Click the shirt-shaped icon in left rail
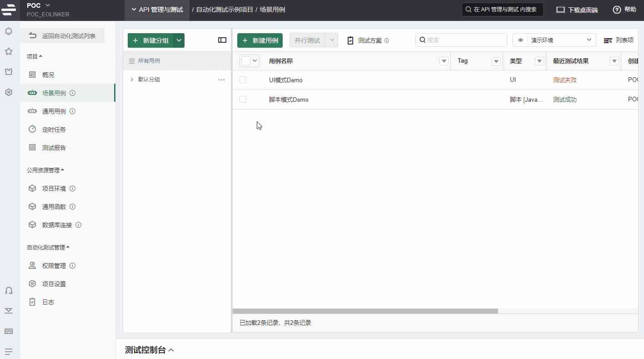Viewport: 644px width, 359px height. (x=9, y=72)
